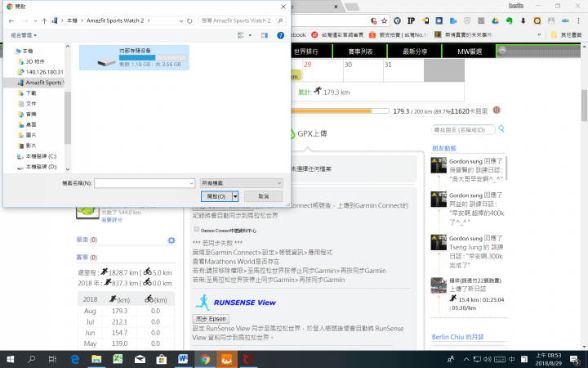Collapse the site navigation bar arrow

point(502,50)
